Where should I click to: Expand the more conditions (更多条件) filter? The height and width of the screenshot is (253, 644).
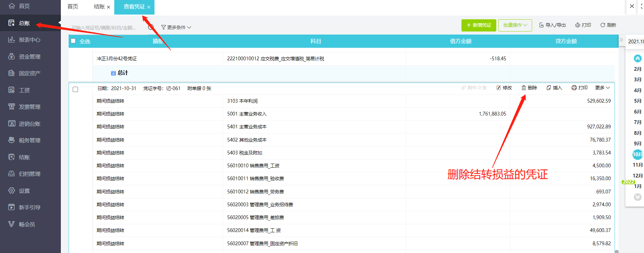176,27
